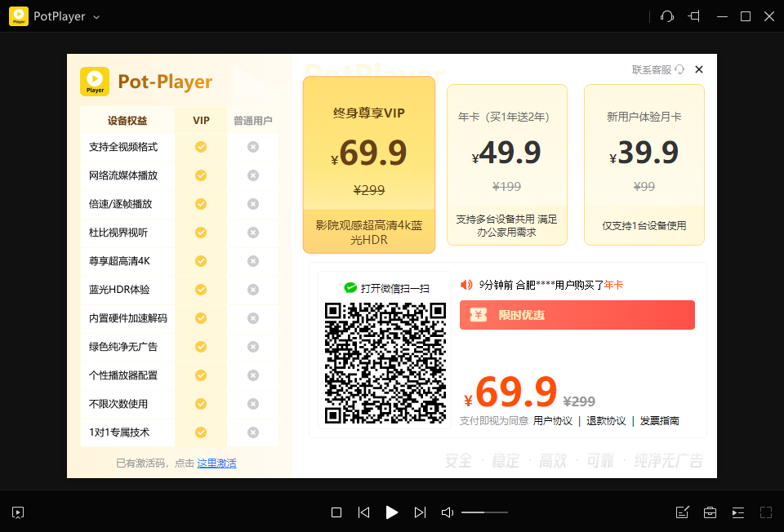The width and height of the screenshot is (784, 532).
Task: Open the edit/notes icon in bottom bar
Action: pyautogui.click(x=683, y=512)
